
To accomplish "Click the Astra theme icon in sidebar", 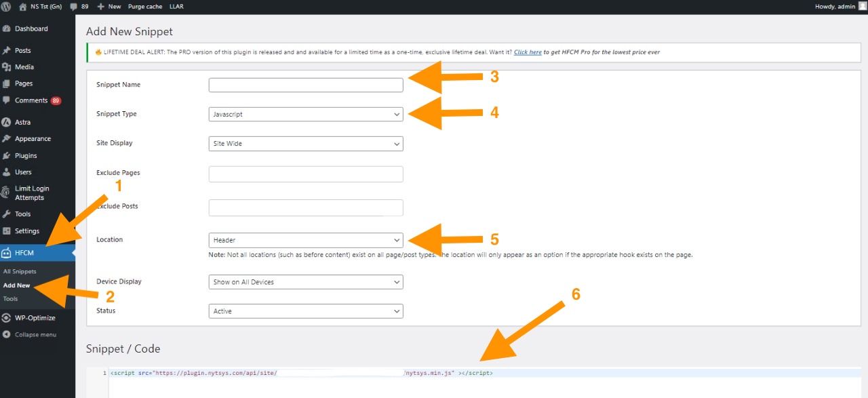I will tap(7, 123).
